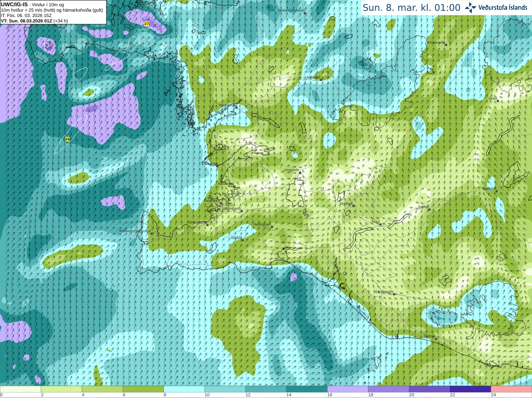This screenshot has width=532, height=398.
Task: Select the 14–16 m/s dark teal legend swatch
Action: click(307, 389)
